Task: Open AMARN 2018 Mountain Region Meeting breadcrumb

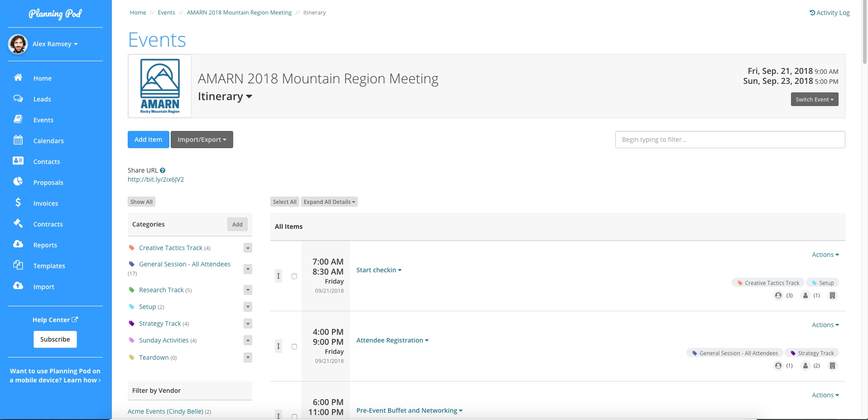Action: point(239,13)
